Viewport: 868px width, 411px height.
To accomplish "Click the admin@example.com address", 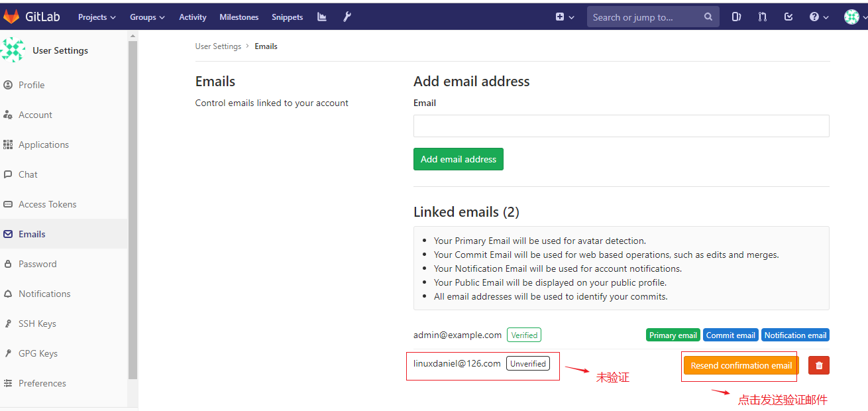I will click(x=457, y=335).
